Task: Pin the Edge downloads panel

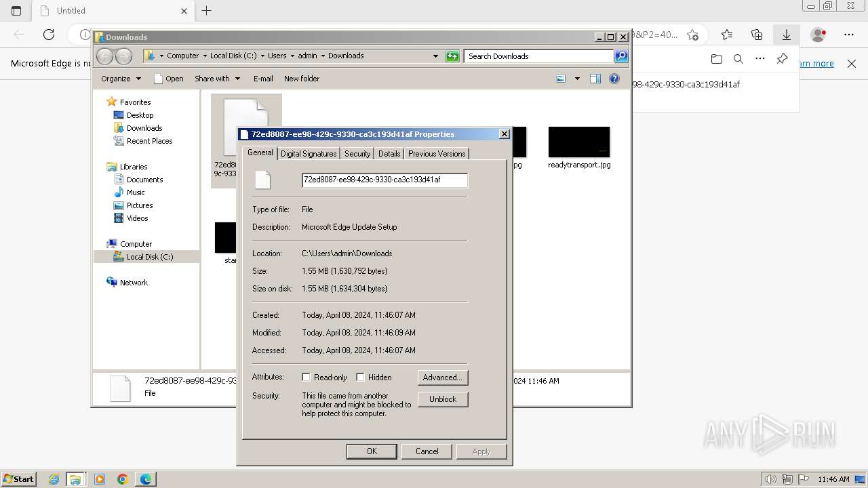Action: tap(782, 59)
